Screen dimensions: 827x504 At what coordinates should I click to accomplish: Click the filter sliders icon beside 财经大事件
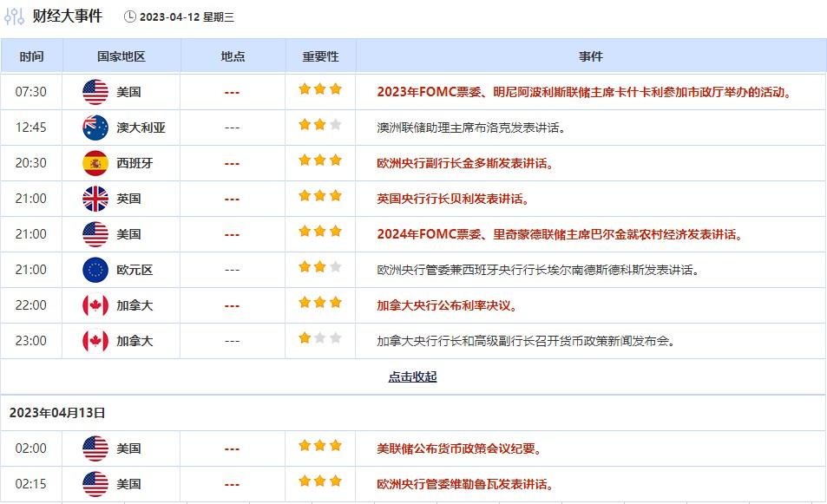pyautogui.click(x=15, y=16)
